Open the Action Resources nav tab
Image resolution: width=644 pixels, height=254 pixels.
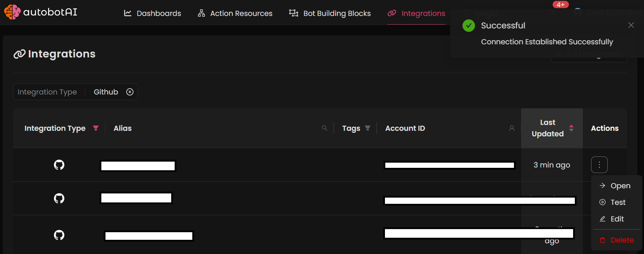[235, 13]
